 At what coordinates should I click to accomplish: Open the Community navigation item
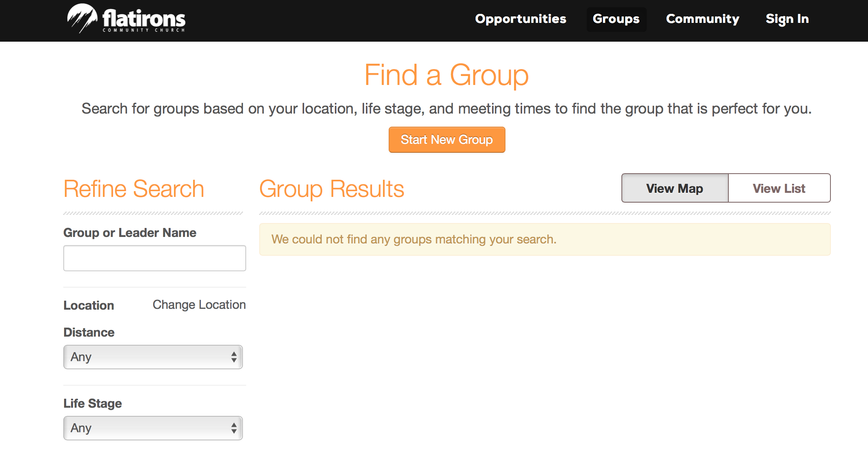click(x=702, y=19)
